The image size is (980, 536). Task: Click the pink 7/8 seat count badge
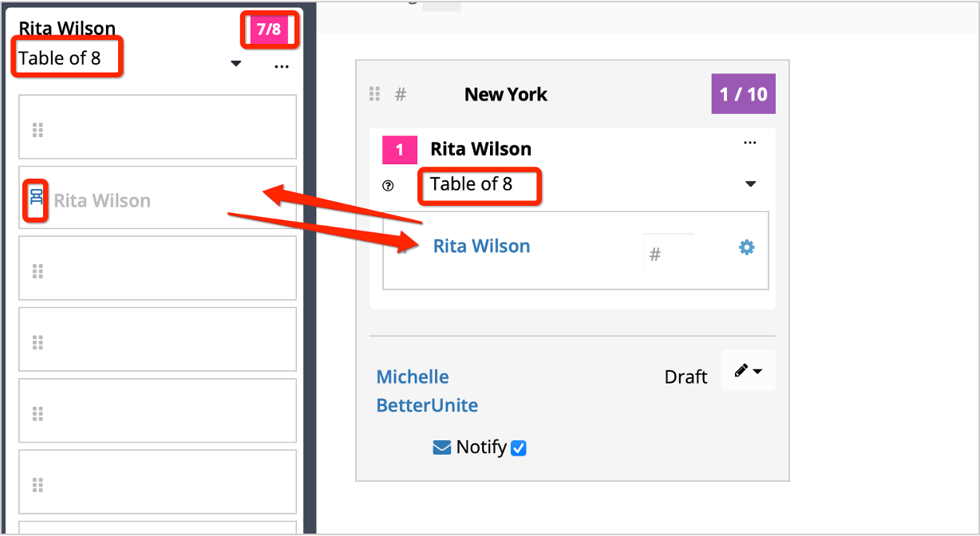pyautogui.click(x=269, y=30)
